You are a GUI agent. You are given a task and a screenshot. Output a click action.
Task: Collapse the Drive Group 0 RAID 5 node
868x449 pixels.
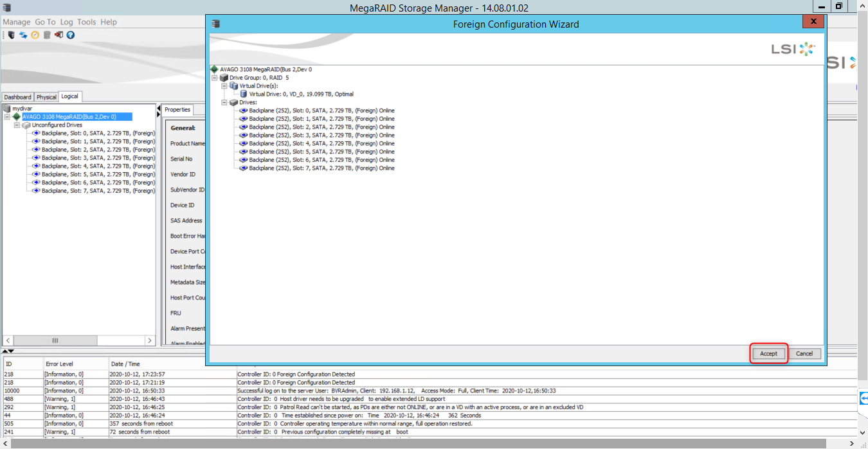[215, 78]
